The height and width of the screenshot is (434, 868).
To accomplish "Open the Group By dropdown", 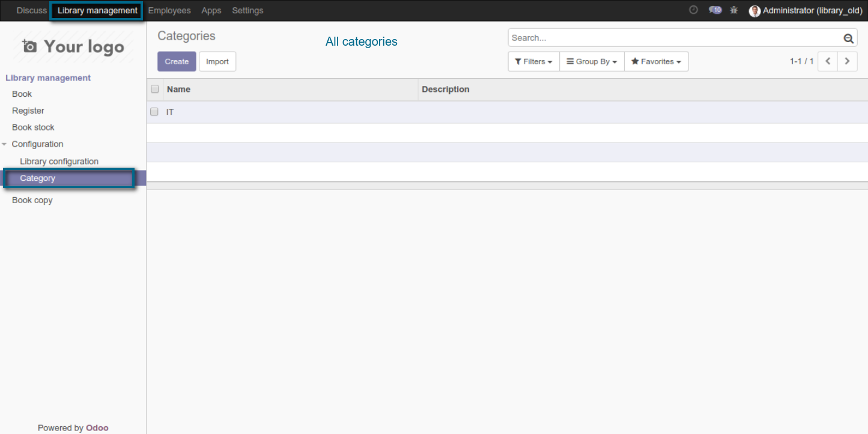I will (592, 61).
